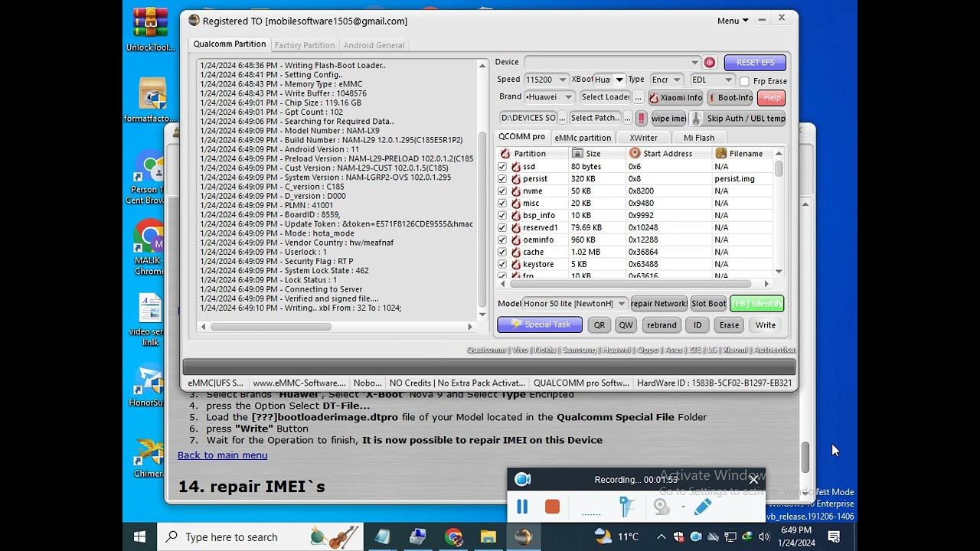Click the [FB] Identify button
Screen dimensions: 980x551
tap(756, 304)
